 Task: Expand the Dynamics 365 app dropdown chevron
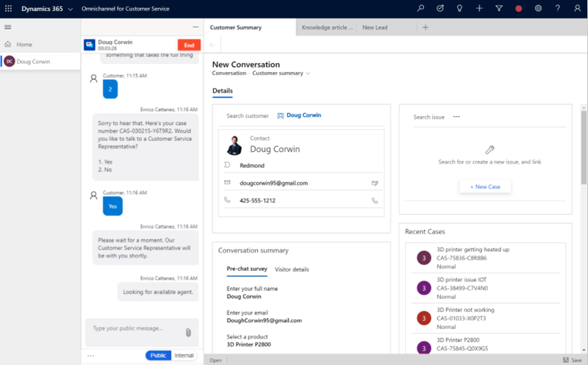pos(70,9)
